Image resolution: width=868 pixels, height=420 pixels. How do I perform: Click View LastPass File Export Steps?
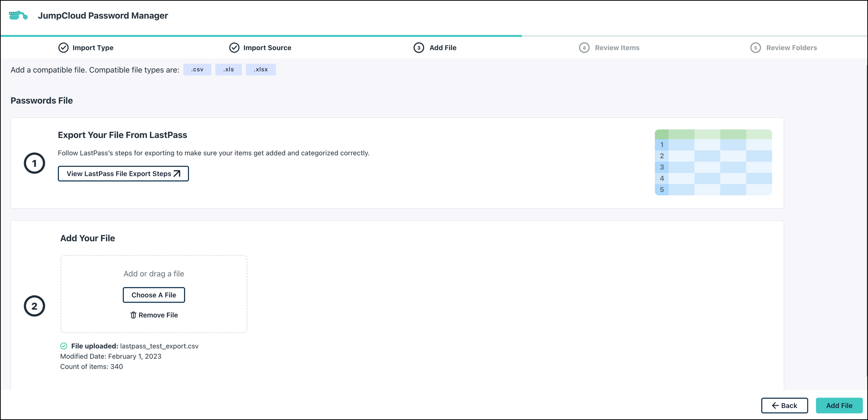pos(123,173)
